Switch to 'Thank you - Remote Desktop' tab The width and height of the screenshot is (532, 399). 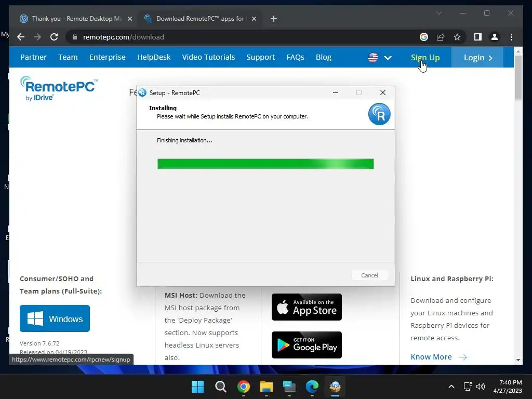click(75, 19)
